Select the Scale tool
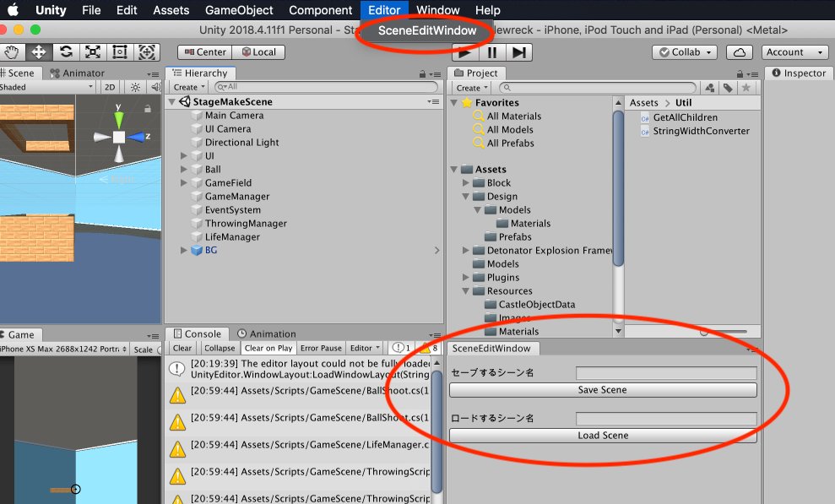 click(x=93, y=52)
